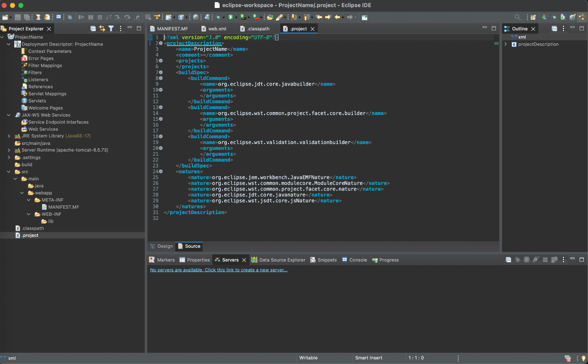Close the .project editor tab
Viewport: 588px width, 364px height.
[x=312, y=29]
